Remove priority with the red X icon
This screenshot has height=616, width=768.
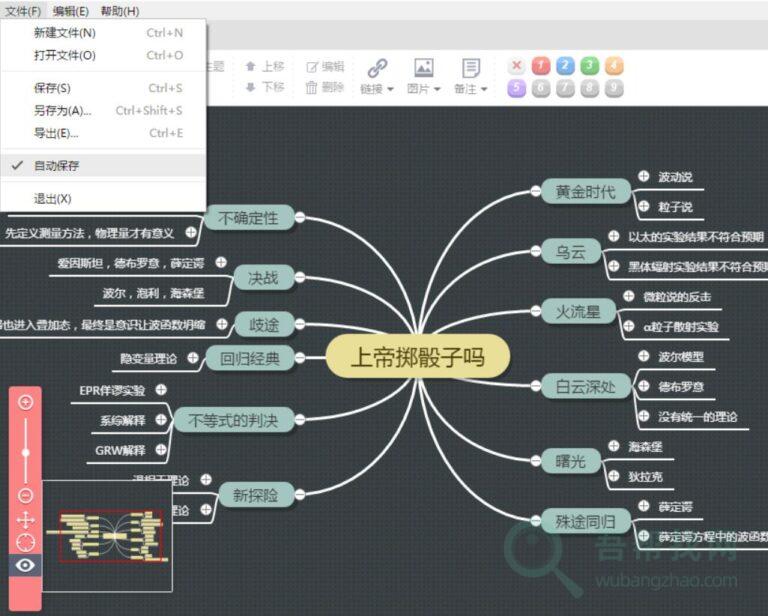tap(516, 66)
